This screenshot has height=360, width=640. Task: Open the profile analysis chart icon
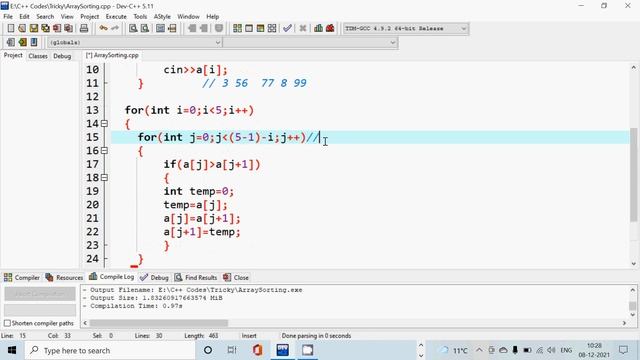[x=318, y=28]
